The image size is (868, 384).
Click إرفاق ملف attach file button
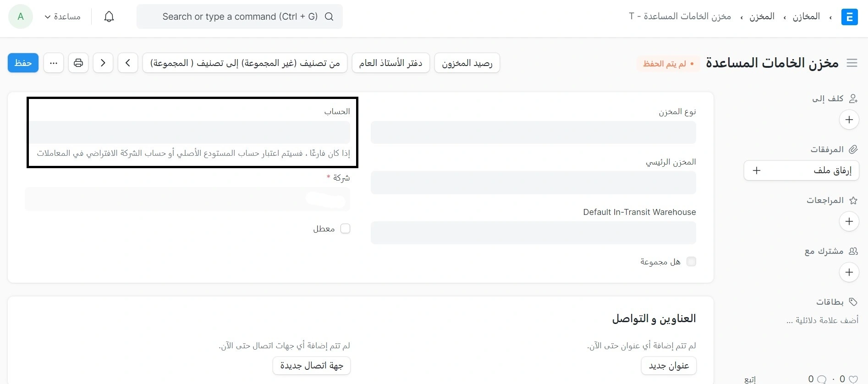801,170
